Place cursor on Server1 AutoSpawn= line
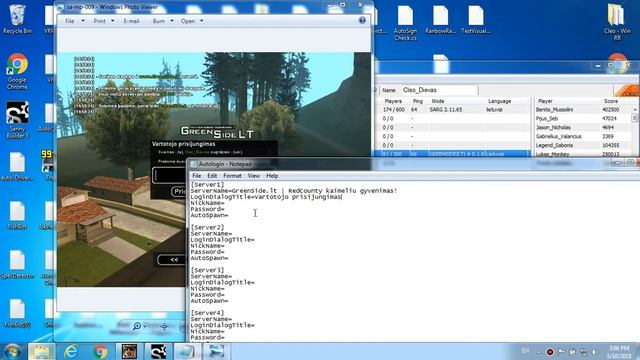This screenshot has height=360, width=640. pos(209,215)
